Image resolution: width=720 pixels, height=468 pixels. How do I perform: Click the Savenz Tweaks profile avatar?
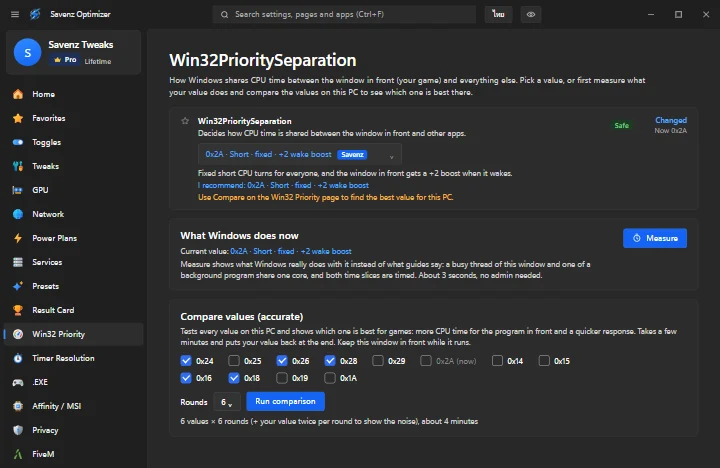[x=28, y=52]
